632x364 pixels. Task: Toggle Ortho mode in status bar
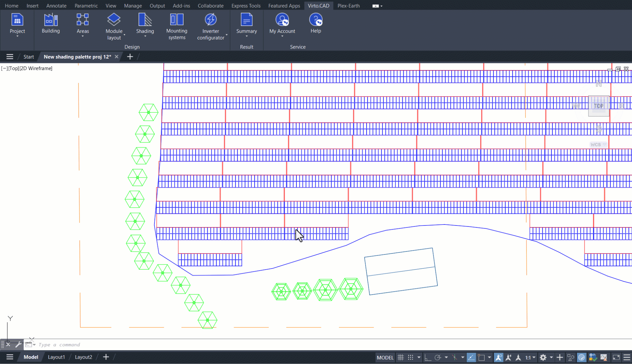tap(428, 358)
